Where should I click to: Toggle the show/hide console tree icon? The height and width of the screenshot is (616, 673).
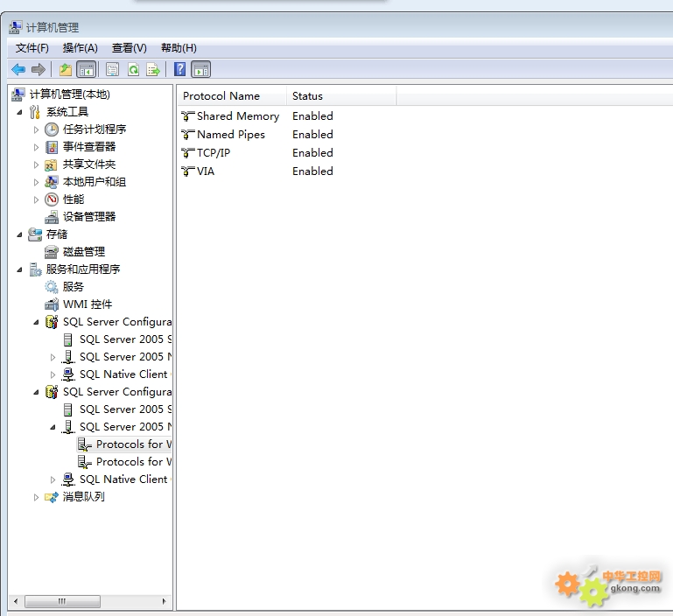pos(87,69)
